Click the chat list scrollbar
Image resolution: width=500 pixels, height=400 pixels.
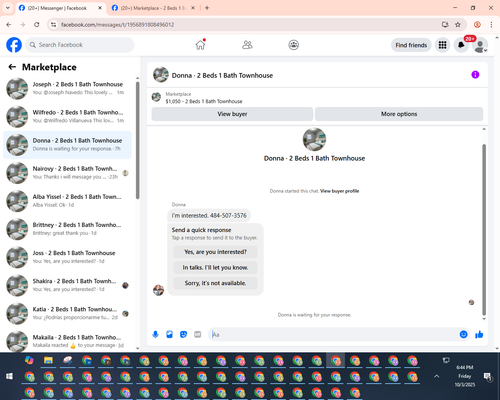coord(137,140)
